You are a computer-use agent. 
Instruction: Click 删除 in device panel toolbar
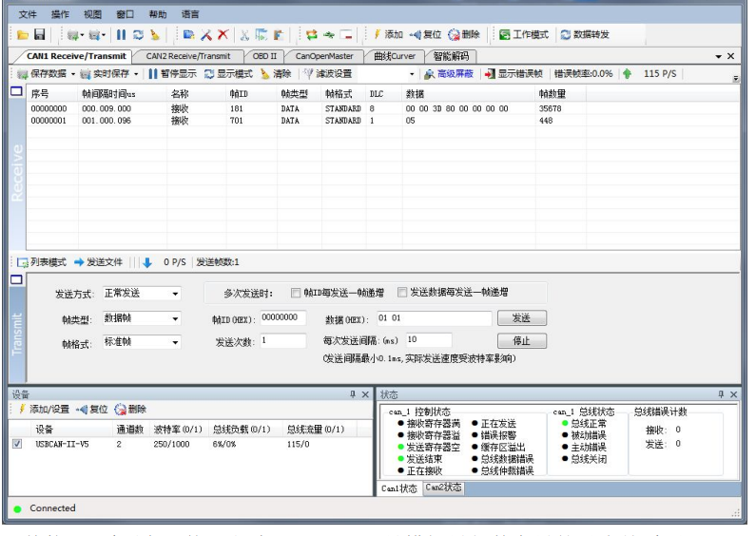pos(130,410)
